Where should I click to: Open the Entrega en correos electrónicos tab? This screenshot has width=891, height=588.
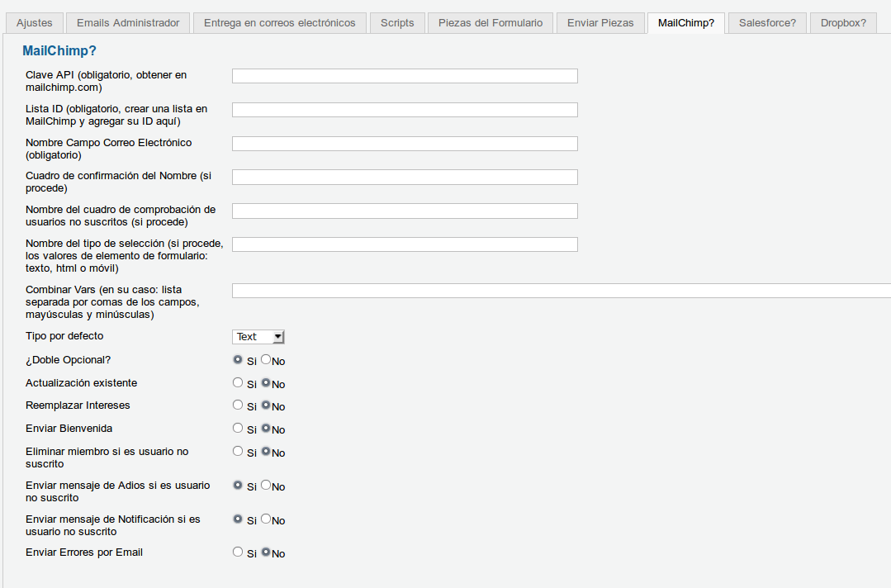(x=280, y=23)
